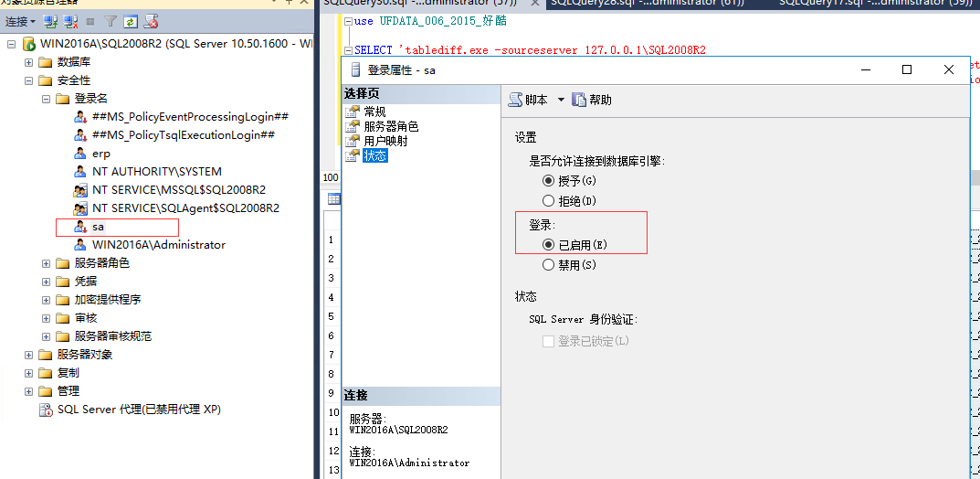Switch to the SQLQuery28.sql tab
This screenshot has height=479, width=980.
click(x=648, y=3)
